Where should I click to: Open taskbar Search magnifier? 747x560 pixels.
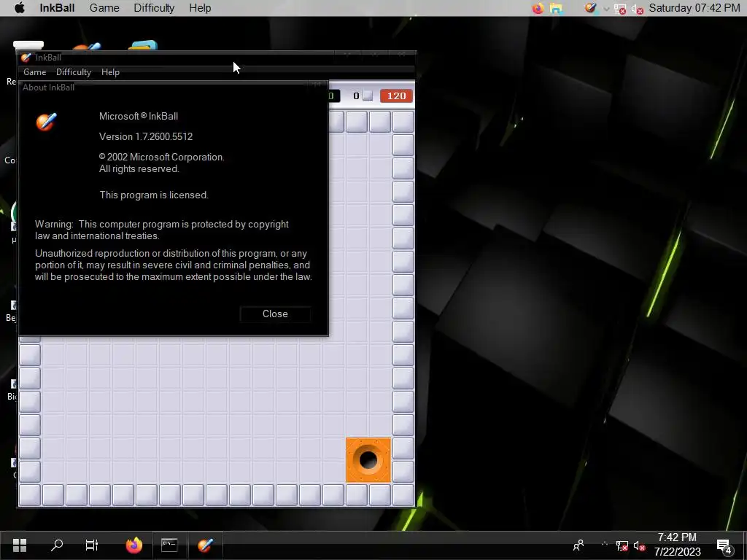pos(57,545)
